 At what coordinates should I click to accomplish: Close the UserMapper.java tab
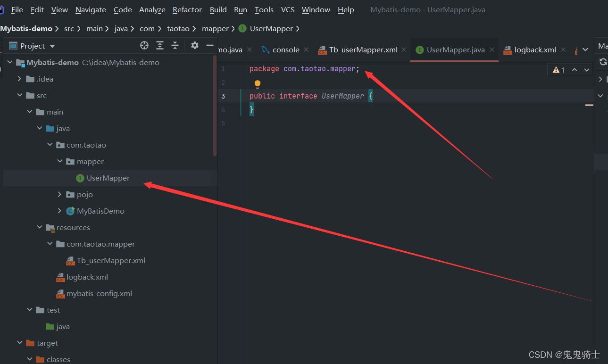491,50
